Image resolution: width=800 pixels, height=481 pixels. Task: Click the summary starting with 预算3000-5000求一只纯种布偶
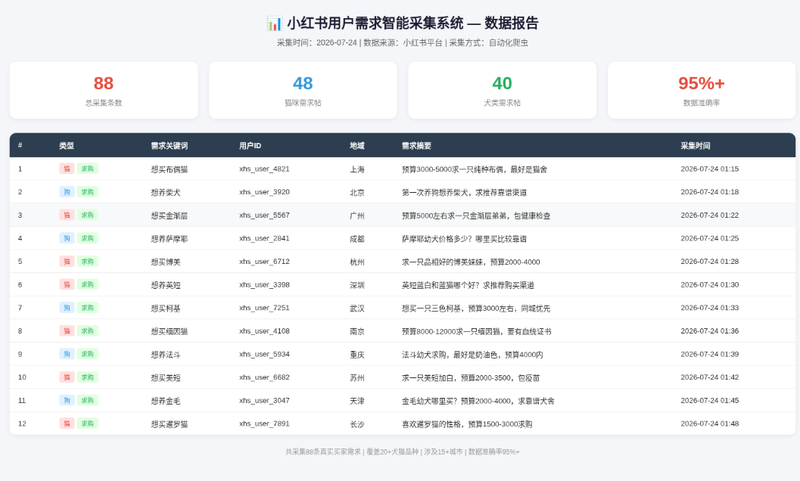474,169
